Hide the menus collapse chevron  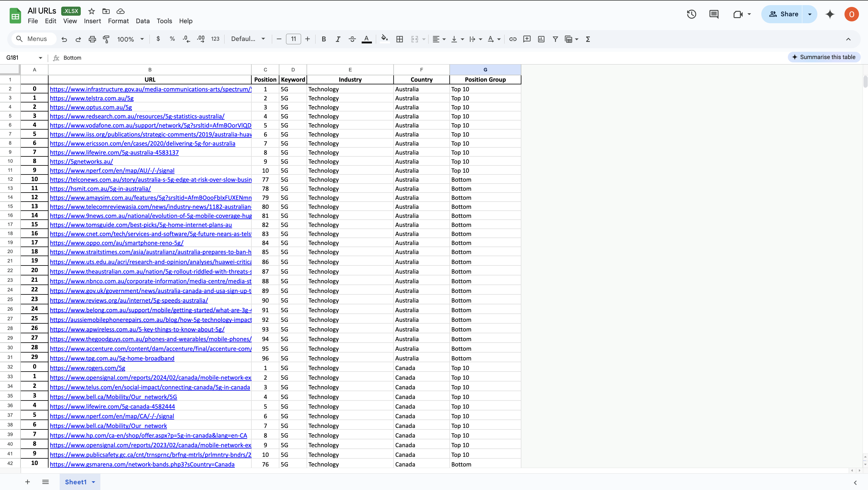pyautogui.click(x=848, y=39)
